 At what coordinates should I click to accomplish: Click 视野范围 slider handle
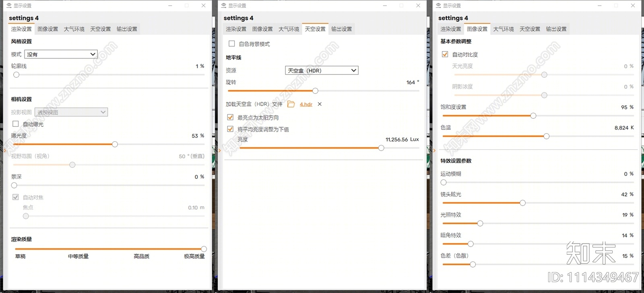tap(72, 165)
